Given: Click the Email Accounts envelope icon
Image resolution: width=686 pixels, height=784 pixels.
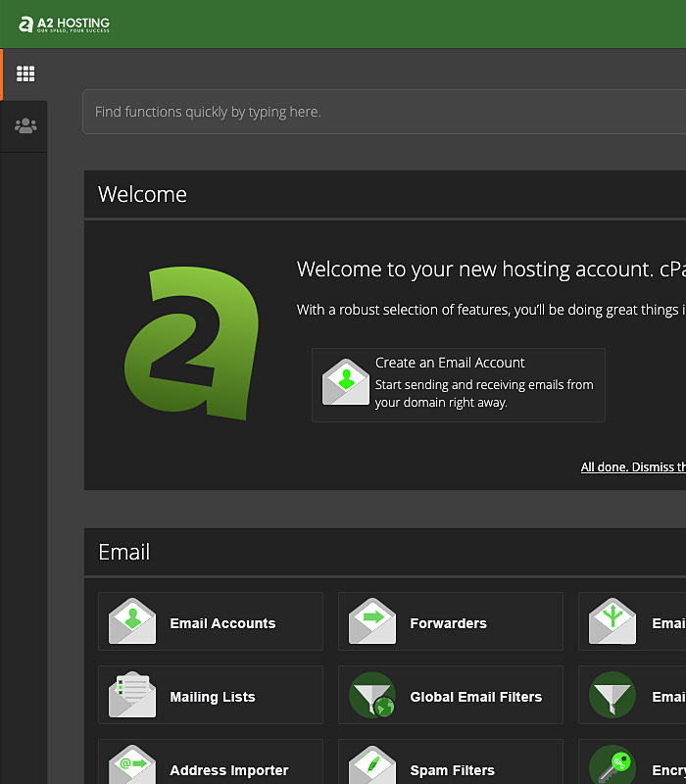Looking at the screenshot, I should 132,621.
